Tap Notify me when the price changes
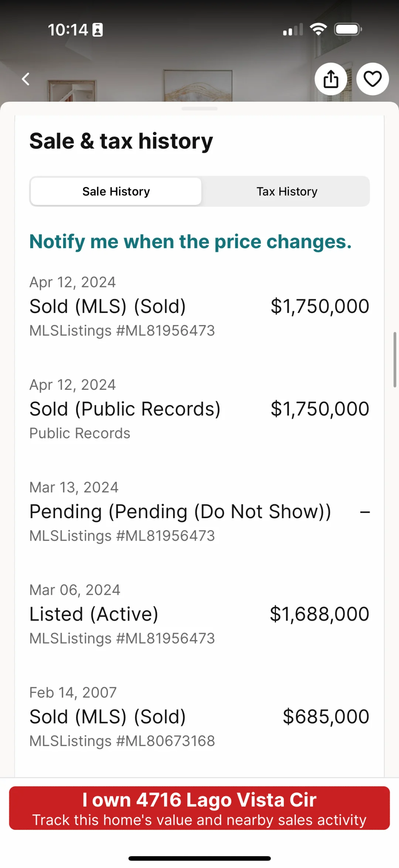The height and width of the screenshot is (868, 399). [190, 242]
